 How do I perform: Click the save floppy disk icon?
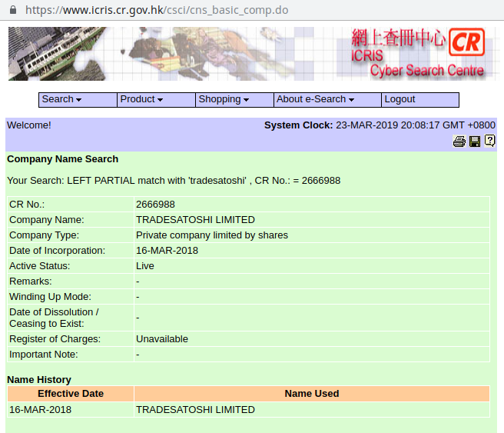pyautogui.click(x=475, y=142)
